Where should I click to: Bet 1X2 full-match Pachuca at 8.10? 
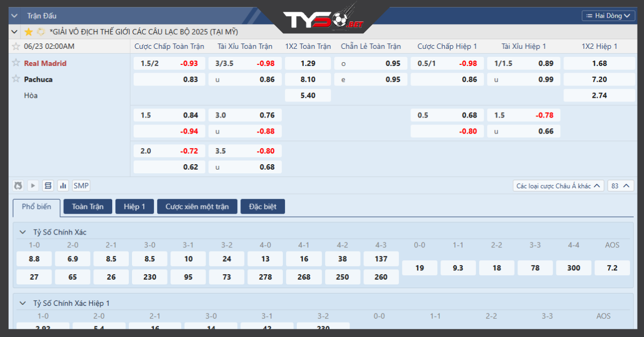pyautogui.click(x=308, y=79)
